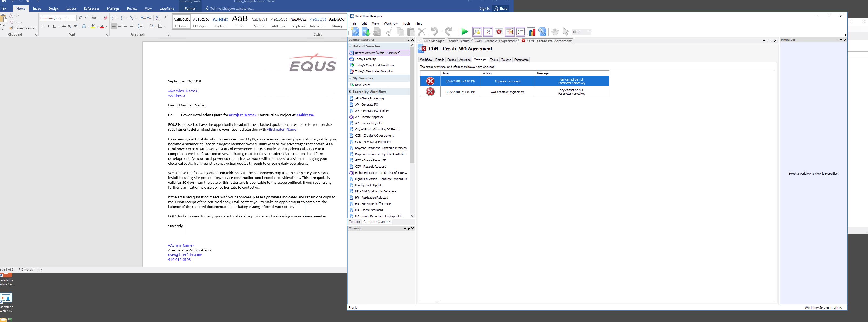Toggle Bold formatting in Word ribbon
Image resolution: width=868 pixels, height=322 pixels.
point(42,26)
